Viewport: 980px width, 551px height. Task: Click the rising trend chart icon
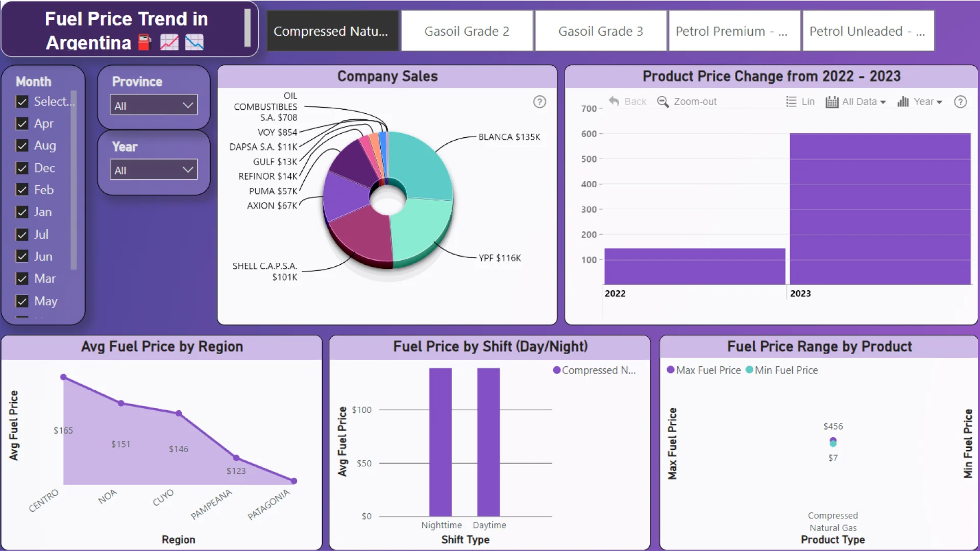click(x=169, y=42)
